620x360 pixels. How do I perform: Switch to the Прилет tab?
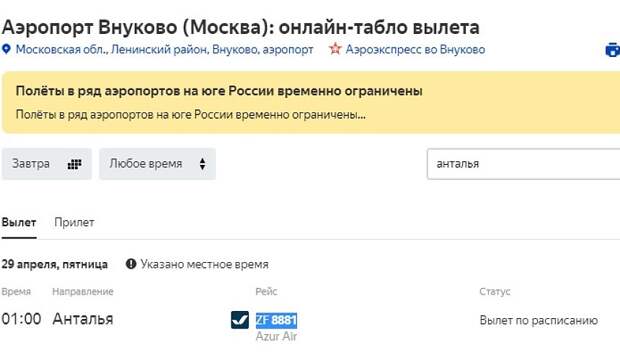tap(74, 222)
